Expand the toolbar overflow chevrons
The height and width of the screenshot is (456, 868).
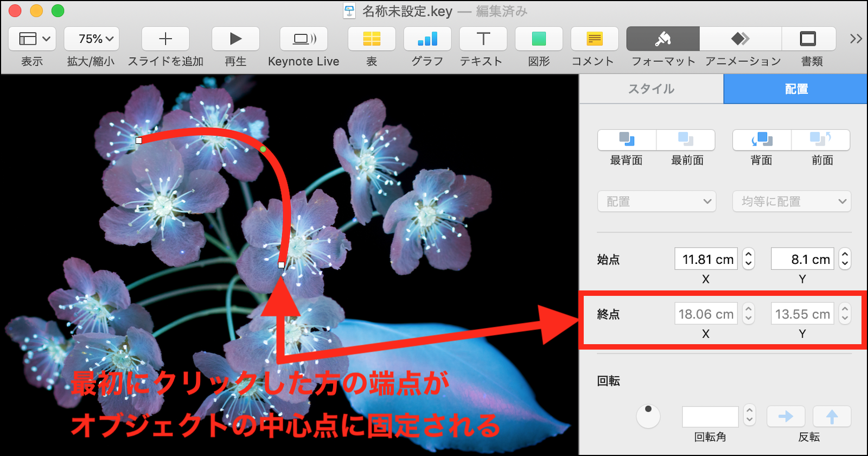coord(856,39)
